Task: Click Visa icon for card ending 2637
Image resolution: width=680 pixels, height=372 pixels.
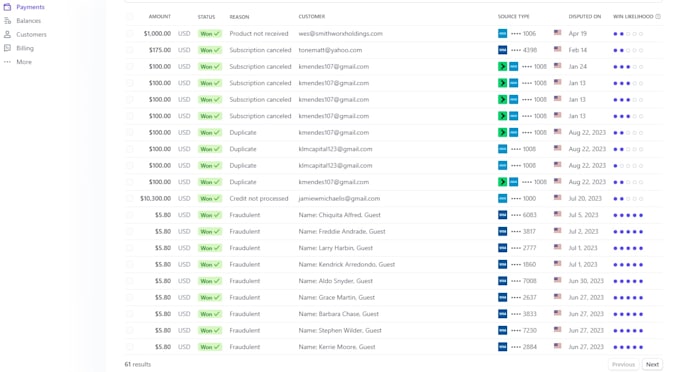Action: [x=502, y=297]
